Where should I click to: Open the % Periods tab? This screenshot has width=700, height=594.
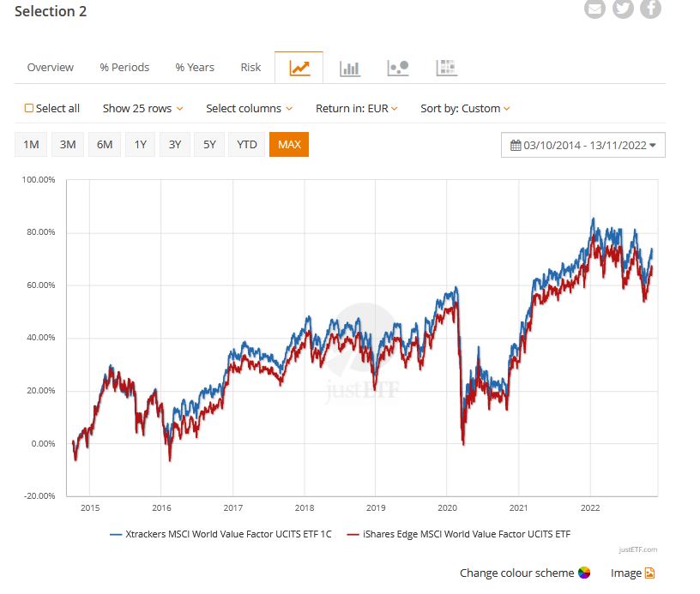tap(124, 68)
